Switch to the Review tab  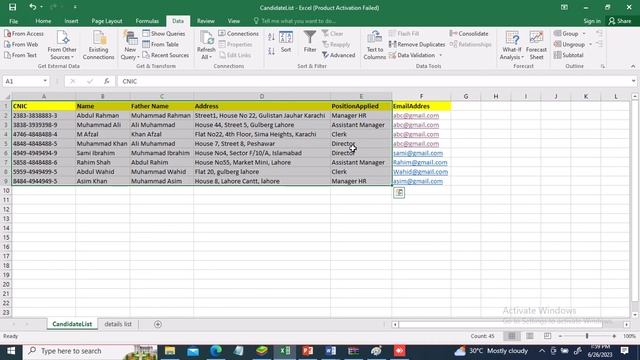pos(205,21)
